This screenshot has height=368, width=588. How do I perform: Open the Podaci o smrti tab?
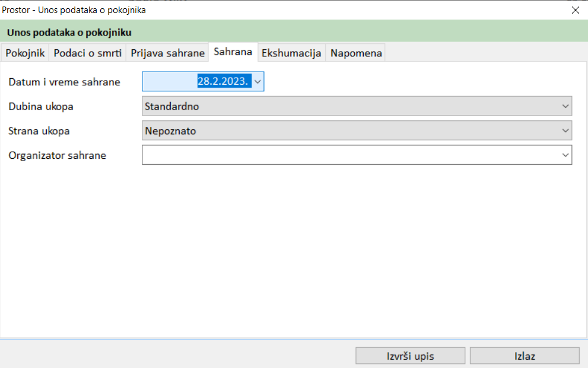point(87,53)
